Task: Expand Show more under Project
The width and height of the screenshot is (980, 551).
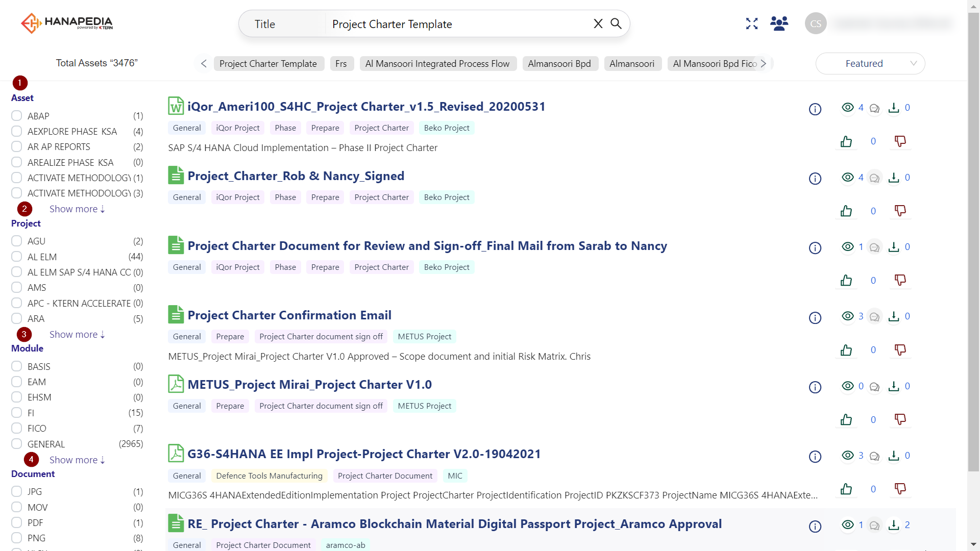Action: 77,335
